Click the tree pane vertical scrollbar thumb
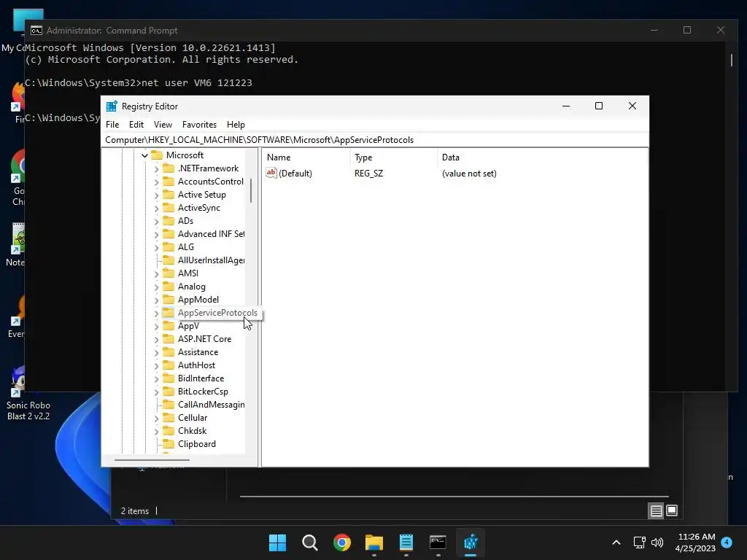Viewport: 747px width, 560px height. point(251,190)
